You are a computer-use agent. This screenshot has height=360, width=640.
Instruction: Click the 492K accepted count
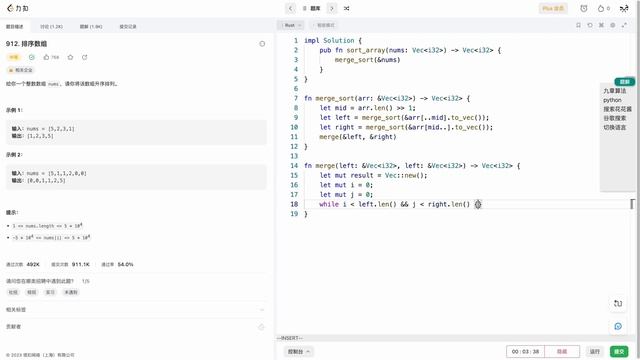tap(33, 264)
